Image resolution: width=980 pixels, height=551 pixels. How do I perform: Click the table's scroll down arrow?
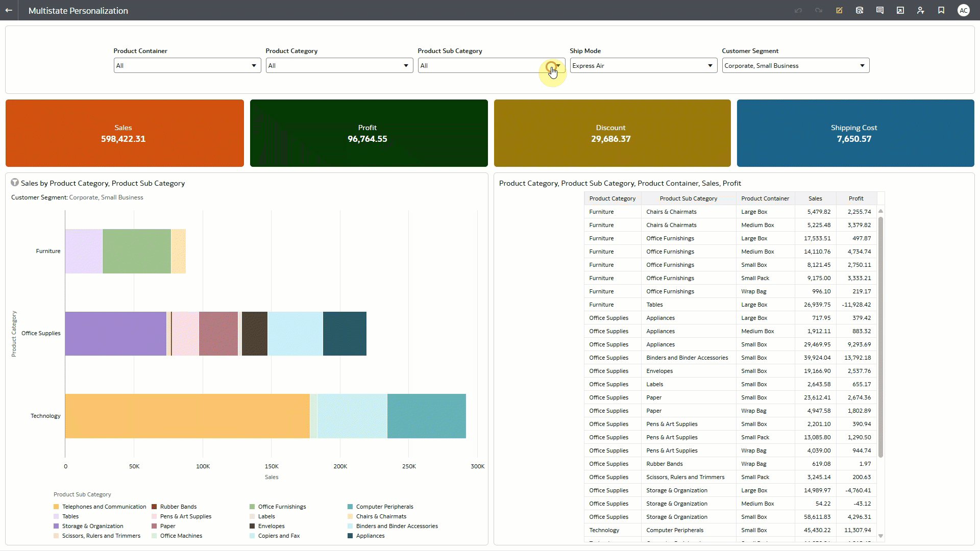tap(880, 536)
